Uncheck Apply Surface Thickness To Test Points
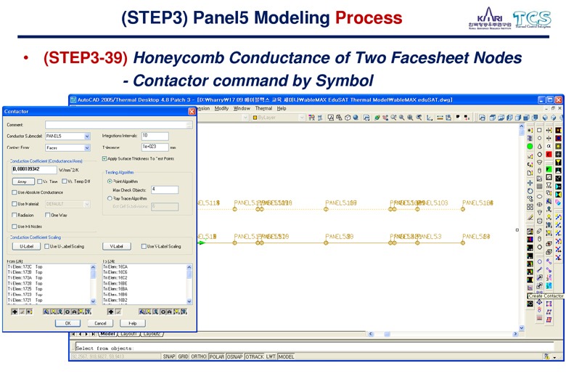Screen dimensions: 566x392 coord(104,158)
